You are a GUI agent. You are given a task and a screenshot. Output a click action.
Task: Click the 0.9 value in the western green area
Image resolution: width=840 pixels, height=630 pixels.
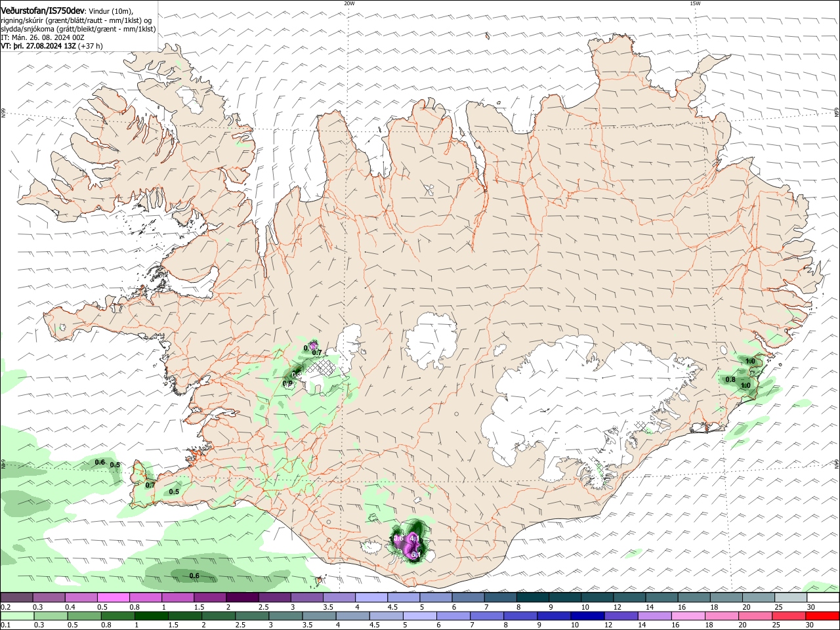click(x=287, y=383)
